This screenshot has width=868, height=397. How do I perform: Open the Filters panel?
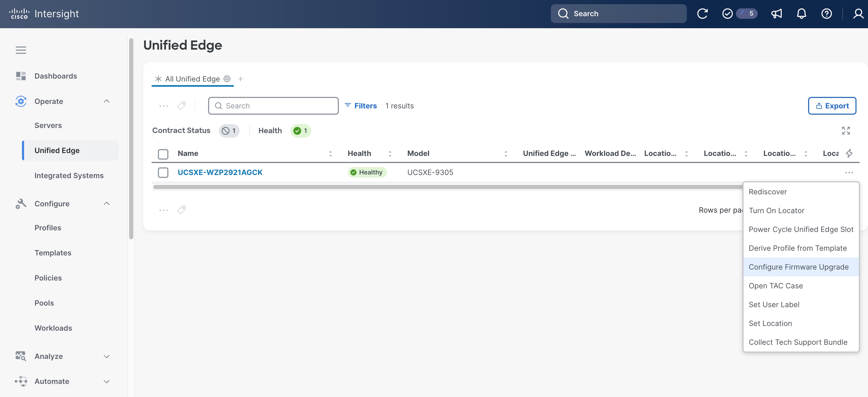tap(361, 106)
